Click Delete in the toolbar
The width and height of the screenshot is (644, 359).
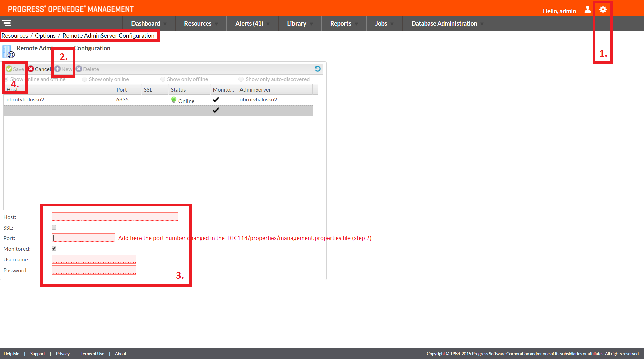pos(88,69)
